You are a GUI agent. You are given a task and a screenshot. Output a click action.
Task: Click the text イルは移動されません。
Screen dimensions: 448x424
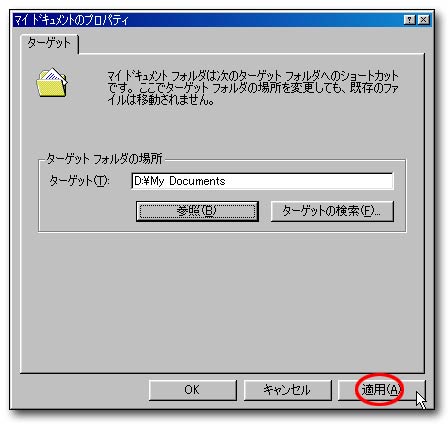pos(161,100)
